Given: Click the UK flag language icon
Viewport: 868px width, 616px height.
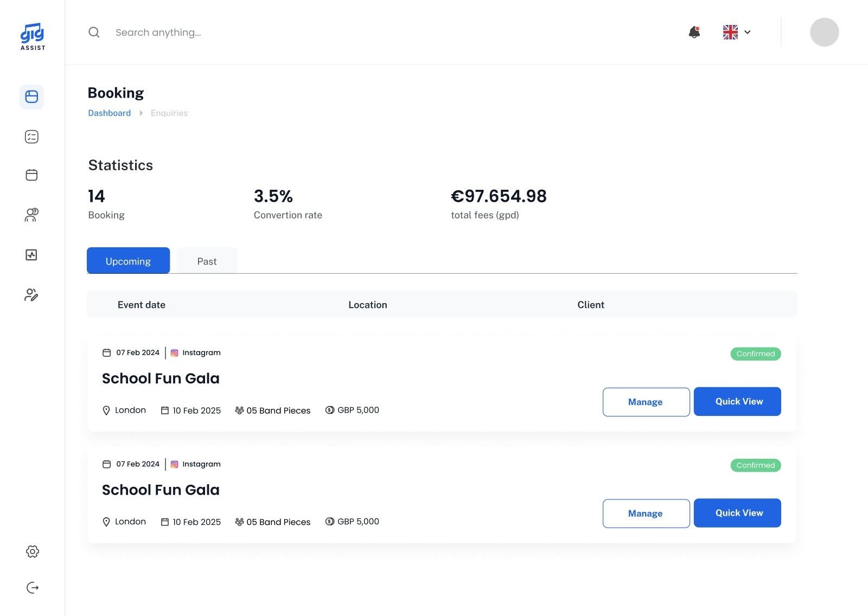Looking at the screenshot, I should (731, 32).
